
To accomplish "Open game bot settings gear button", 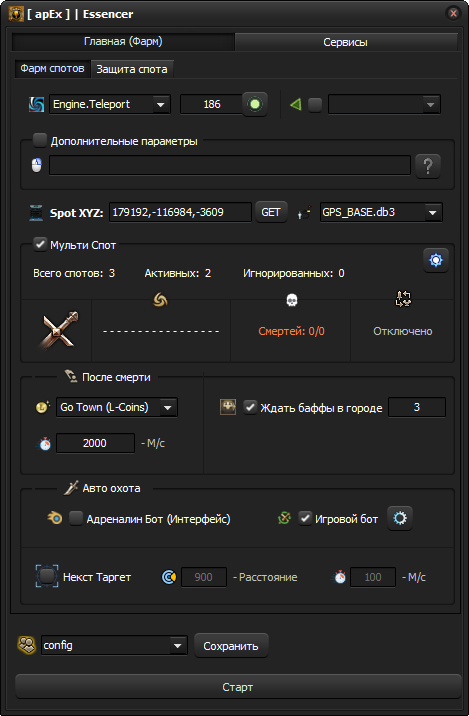I will point(400,518).
